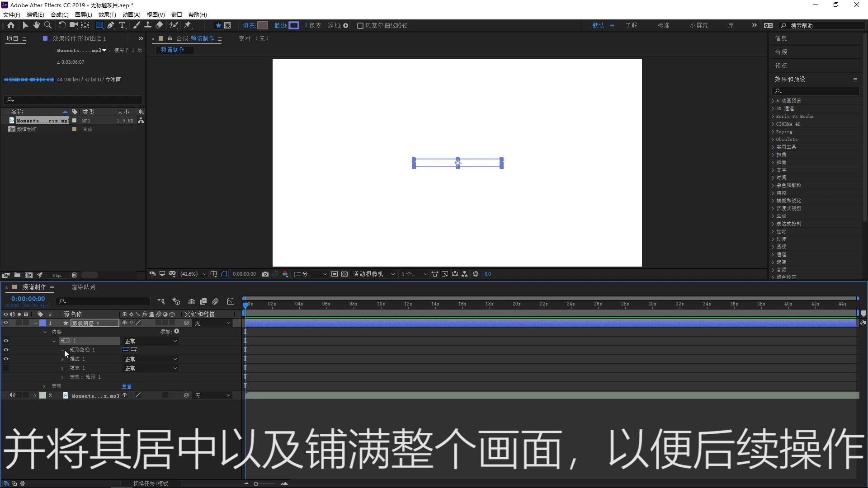
Task: Select the Zoom tool
Action: pos(47,25)
